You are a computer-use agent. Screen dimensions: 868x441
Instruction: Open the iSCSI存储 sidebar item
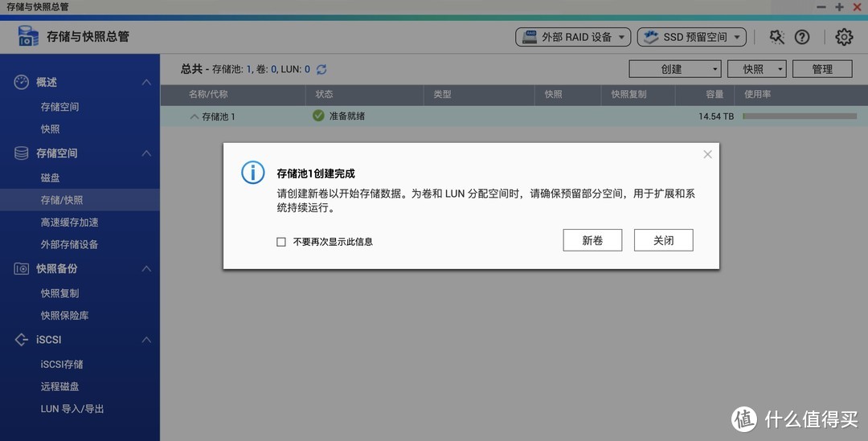point(62,364)
